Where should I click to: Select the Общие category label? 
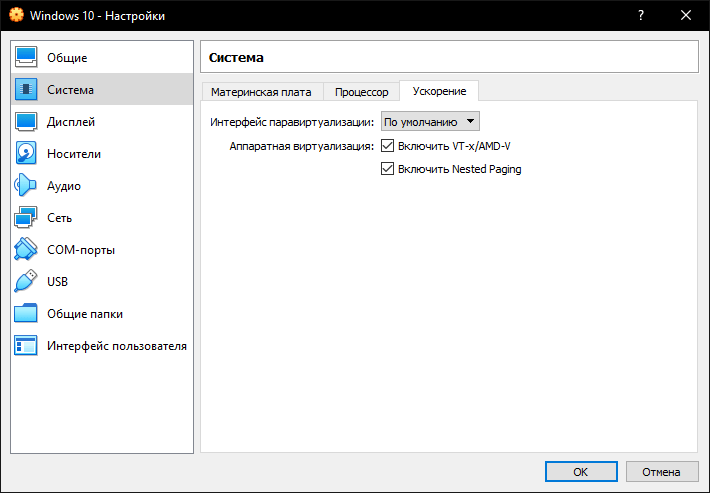pos(67,57)
